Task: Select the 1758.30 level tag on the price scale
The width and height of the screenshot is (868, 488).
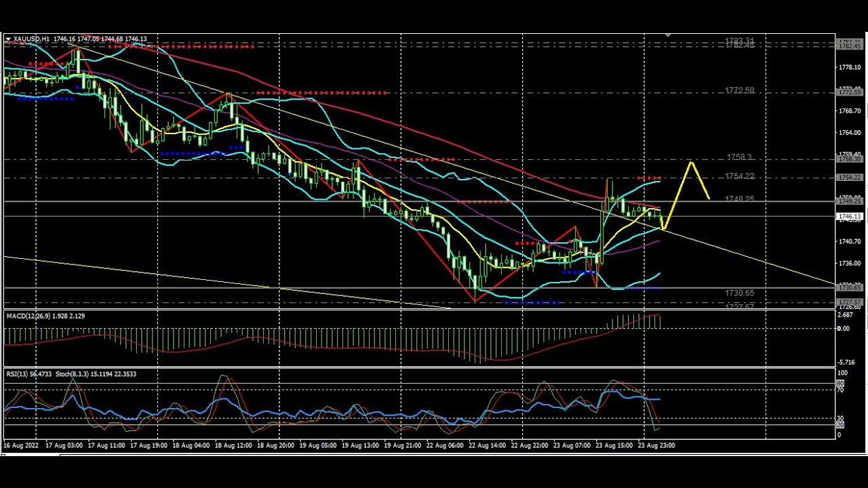Action: 850,159
